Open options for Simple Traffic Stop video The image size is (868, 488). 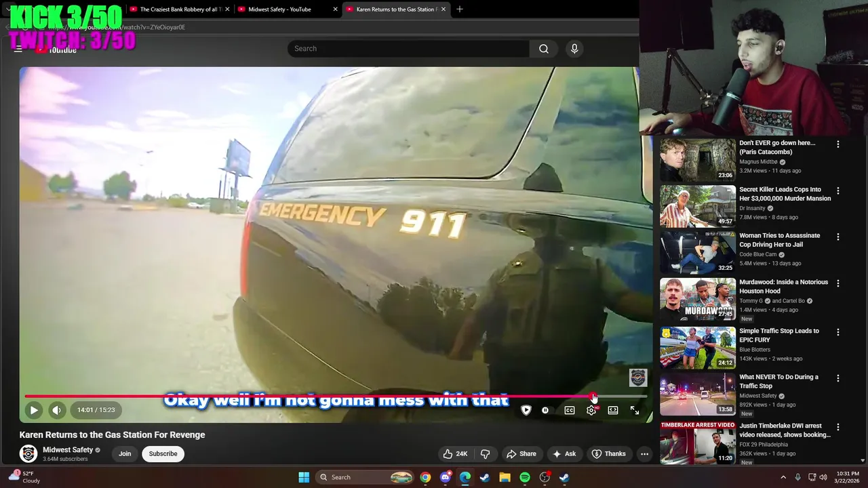pos(838,332)
